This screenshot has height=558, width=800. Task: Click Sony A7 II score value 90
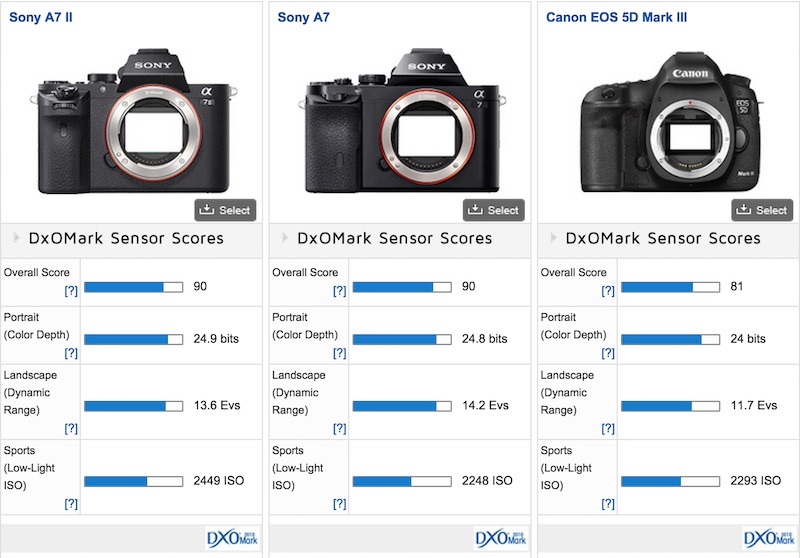199,286
